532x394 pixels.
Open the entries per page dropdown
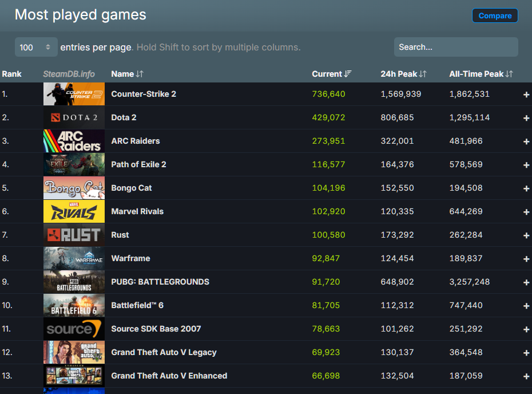tap(36, 47)
